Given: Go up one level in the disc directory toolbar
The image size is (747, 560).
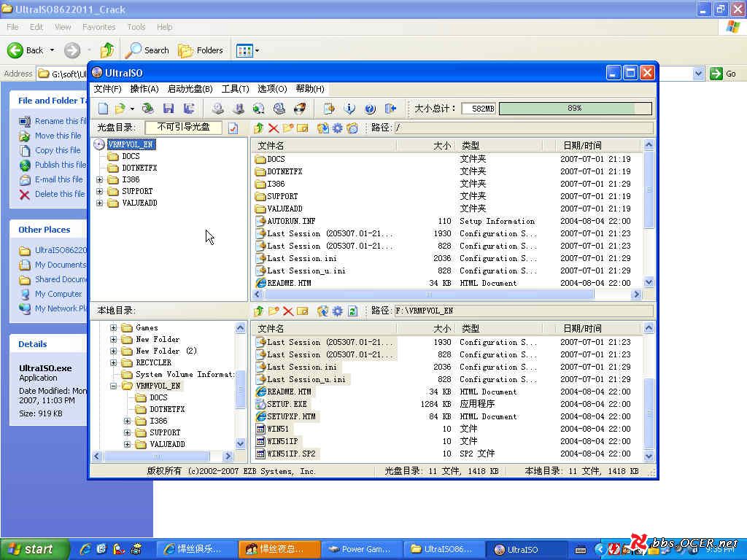Looking at the screenshot, I should point(259,128).
